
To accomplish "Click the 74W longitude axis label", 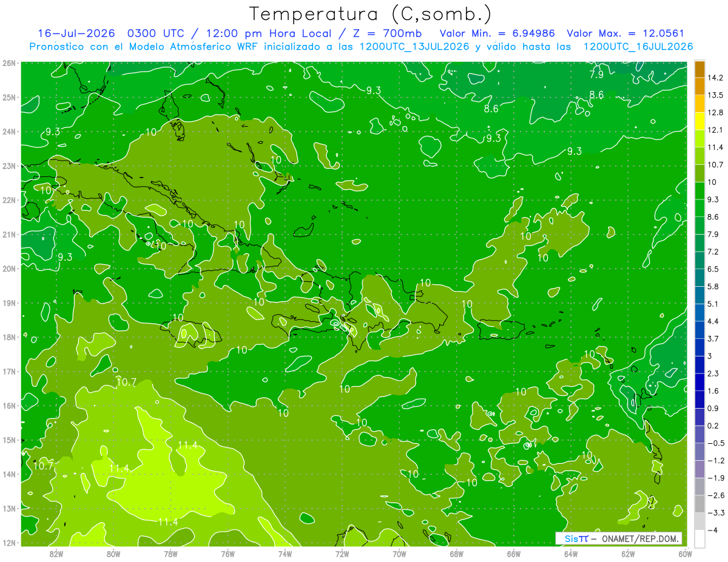I will pos(285,554).
